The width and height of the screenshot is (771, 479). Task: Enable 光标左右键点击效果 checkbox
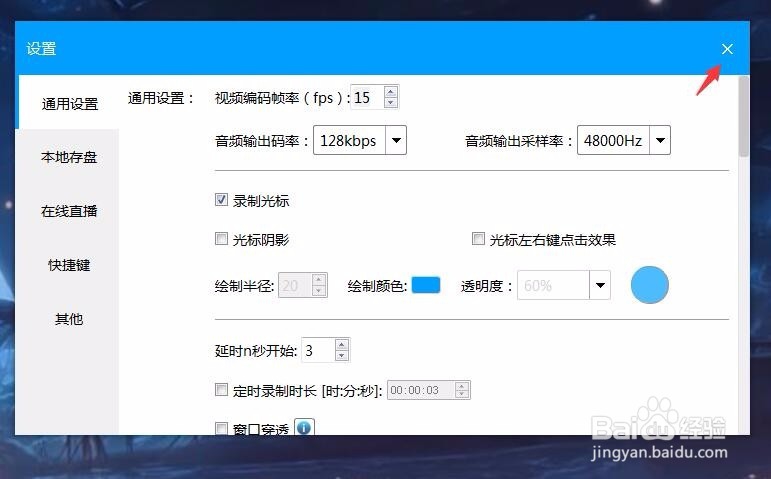478,239
